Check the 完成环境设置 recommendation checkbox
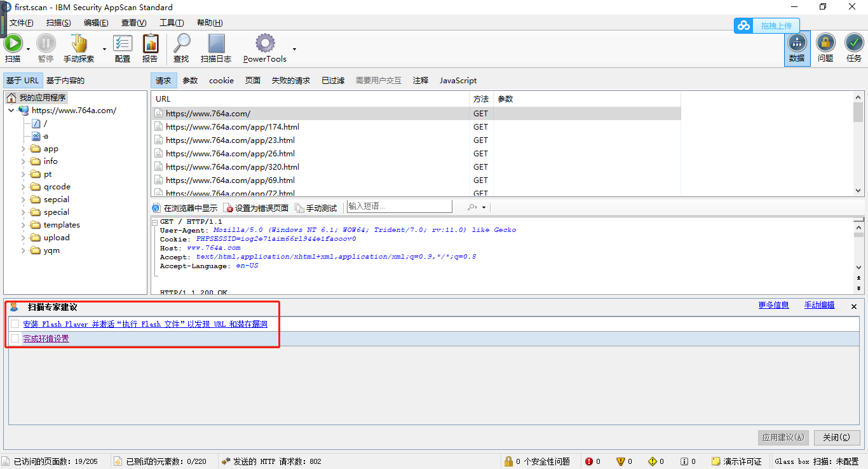This screenshot has width=868, height=469. pyautogui.click(x=15, y=339)
